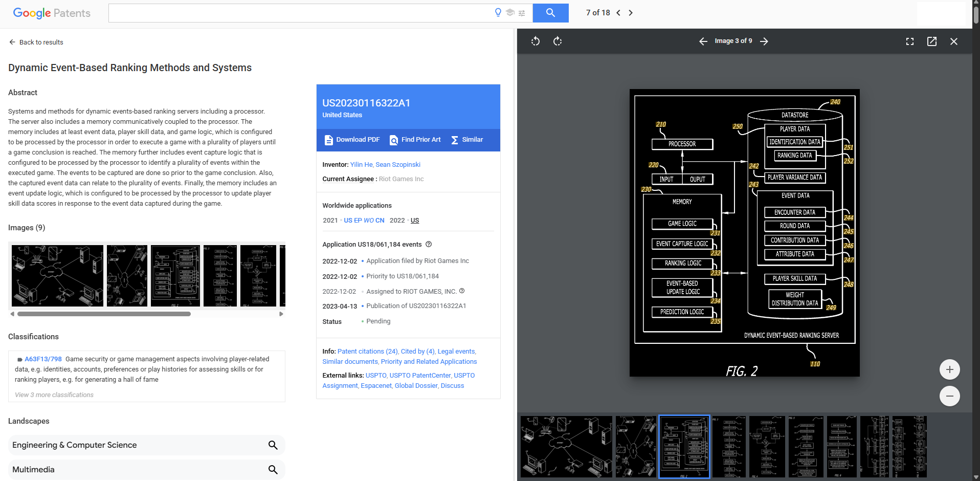
Task: Select fourth thumbnail in viewer filmstrip
Action: pos(729,447)
